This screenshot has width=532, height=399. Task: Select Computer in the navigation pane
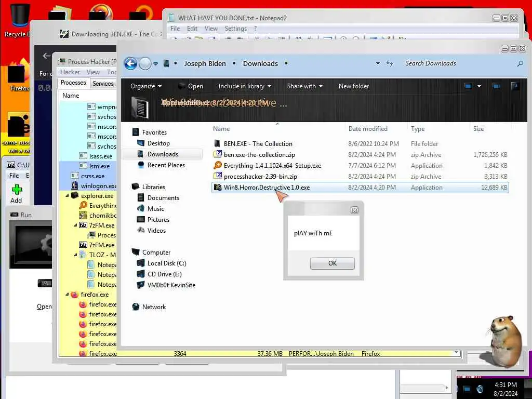[x=156, y=252]
